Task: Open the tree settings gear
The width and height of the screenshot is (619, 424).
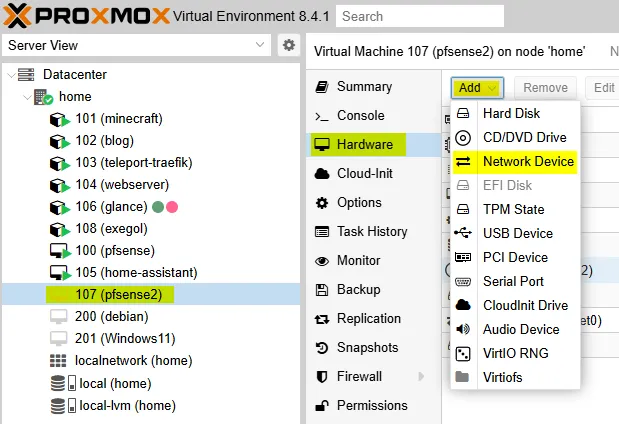Action: tap(289, 45)
